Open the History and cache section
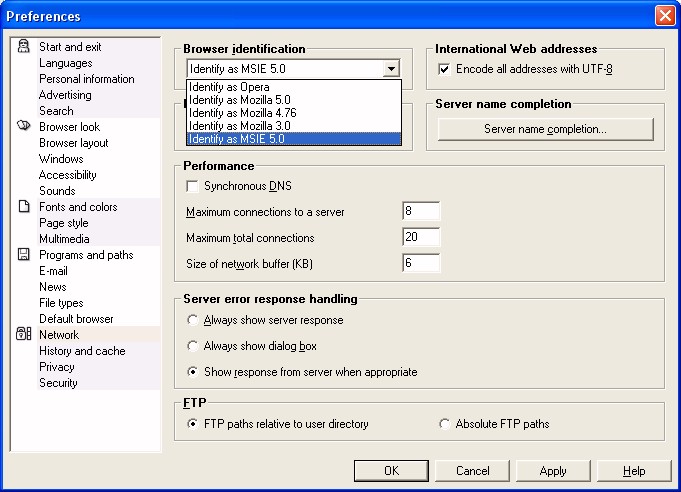 [82, 351]
